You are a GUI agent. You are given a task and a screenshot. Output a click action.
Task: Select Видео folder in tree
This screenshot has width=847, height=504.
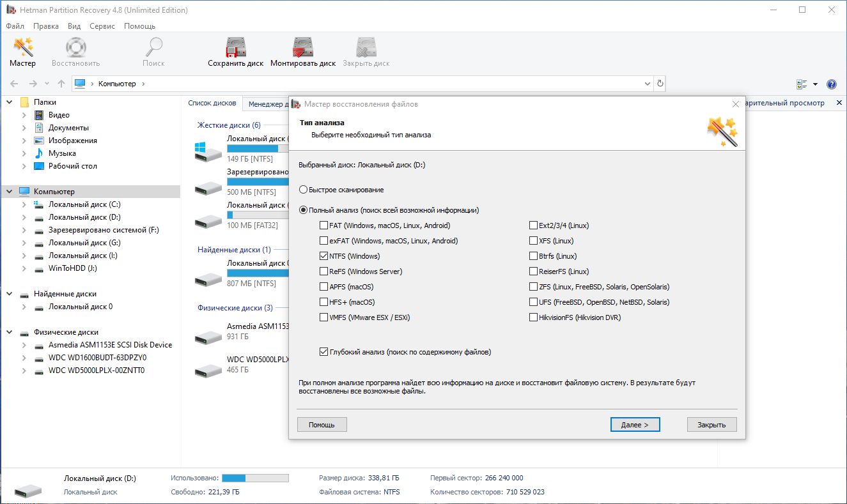pos(59,115)
